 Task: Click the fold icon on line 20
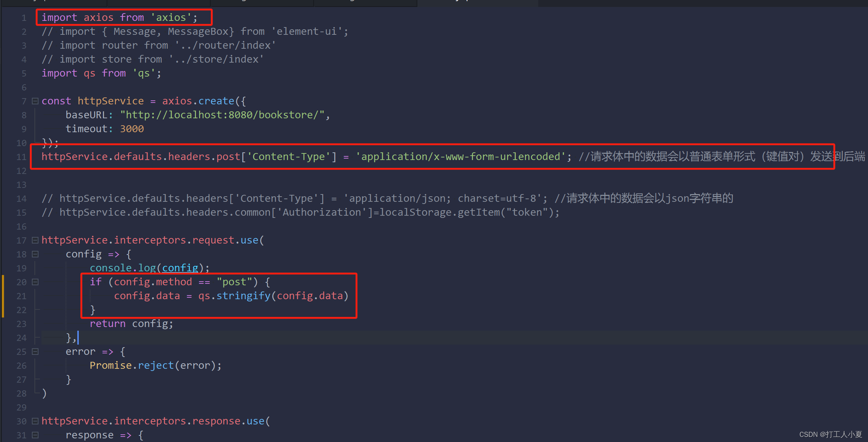pyautogui.click(x=35, y=282)
